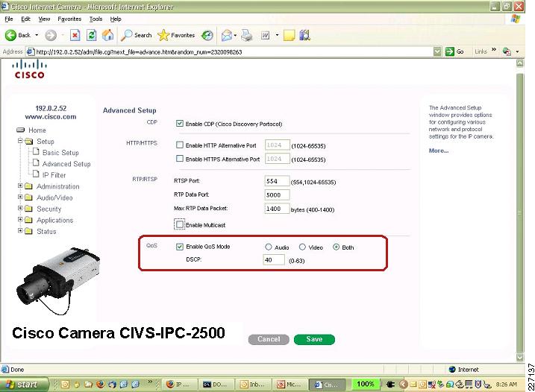Select the Both QoS radio button

click(x=336, y=247)
